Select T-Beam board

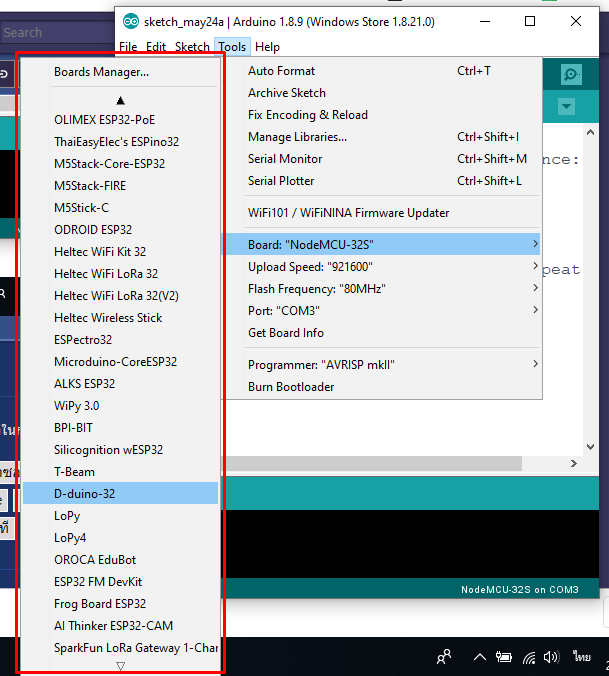pos(121,471)
